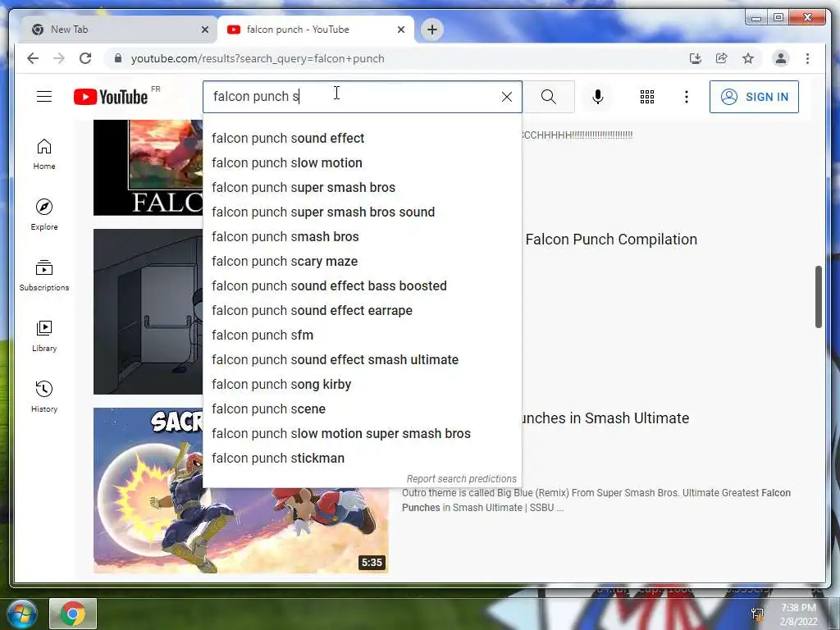Open the FALCON poster video thumbnail
The width and height of the screenshot is (840, 630).
pyautogui.click(x=148, y=167)
